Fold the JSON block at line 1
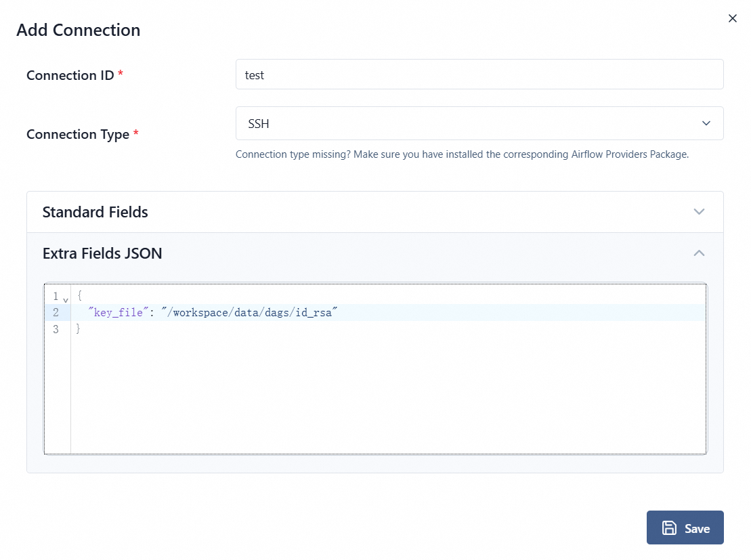 [66, 301]
